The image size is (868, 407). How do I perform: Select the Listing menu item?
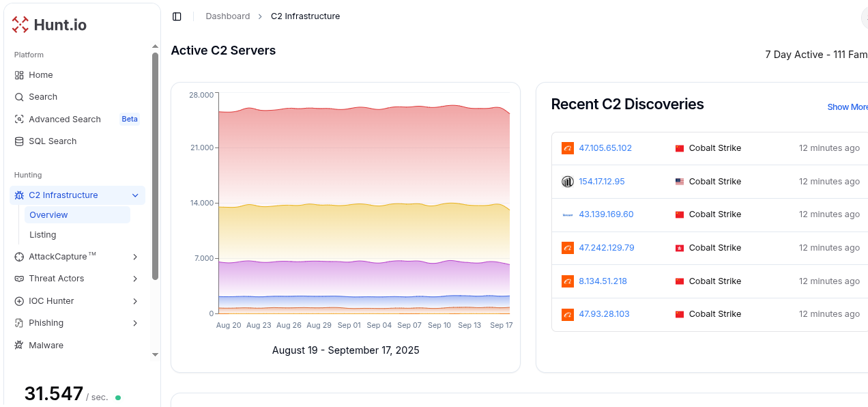[42, 235]
